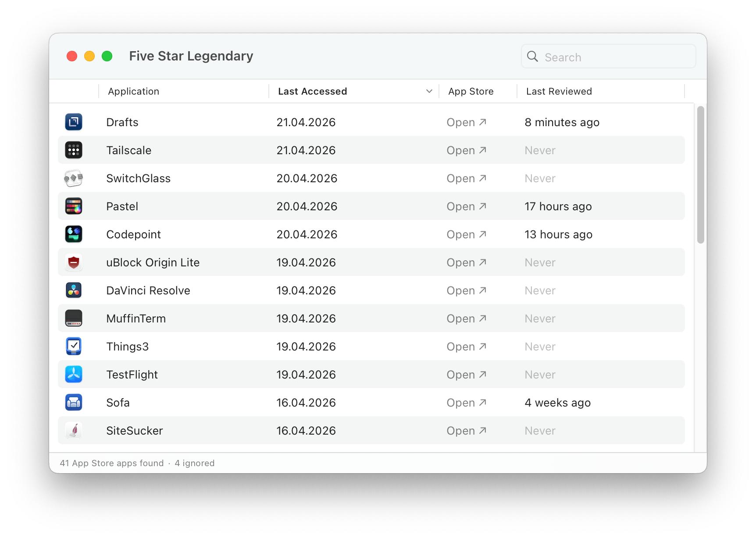756x538 pixels.
Task: Click the Codepoint app icon
Action: click(x=74, y=234)
